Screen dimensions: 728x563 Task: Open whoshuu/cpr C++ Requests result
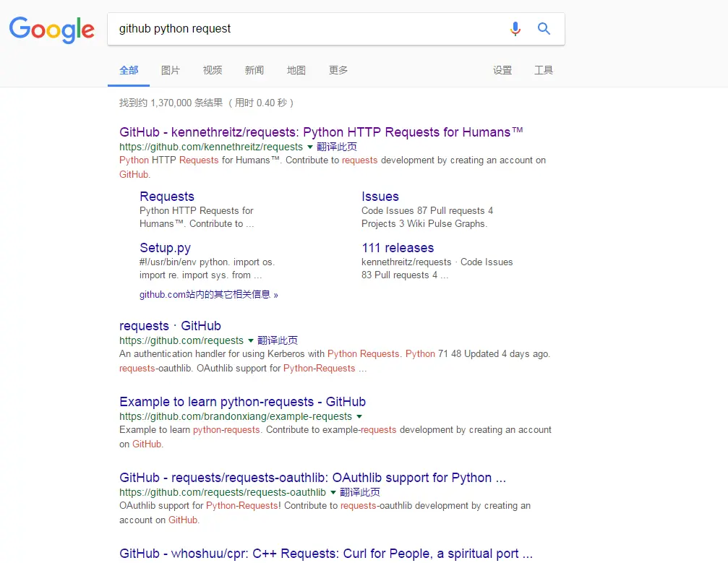coord(326,554)
